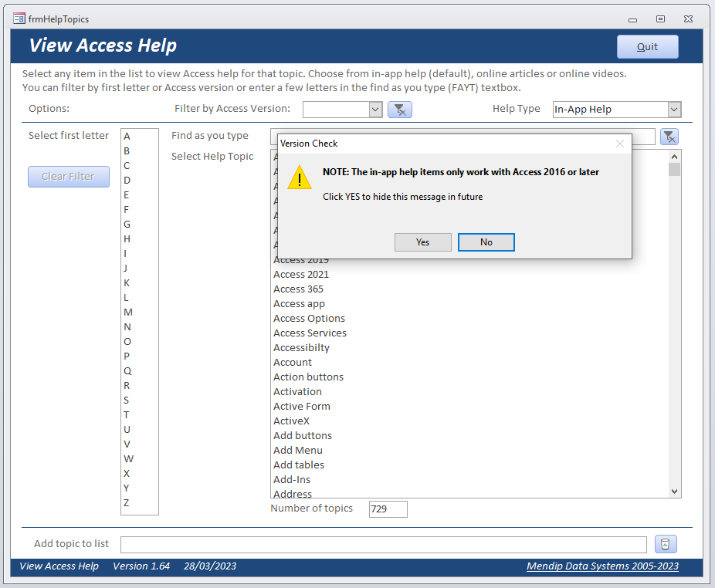This screenshot has width=715, height=588.
Task: Select the Add buttons help topic
Action: pos(303,435)
